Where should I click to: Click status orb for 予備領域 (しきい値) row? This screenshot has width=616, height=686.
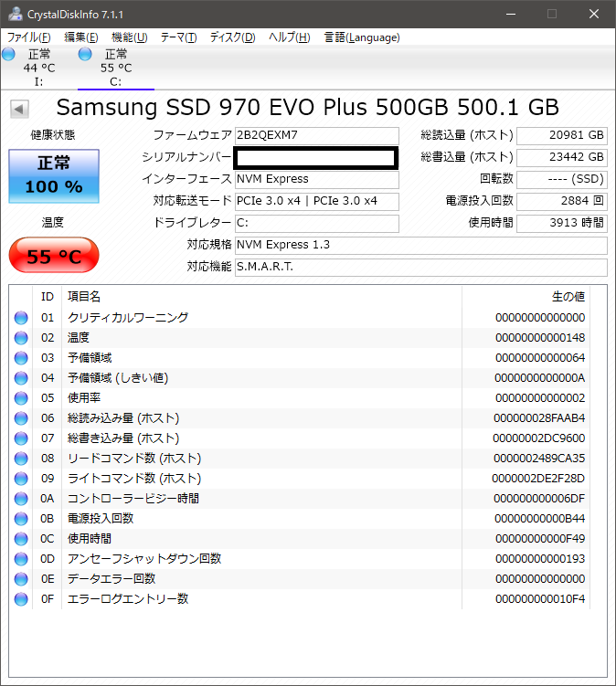[x=21, y=378]
